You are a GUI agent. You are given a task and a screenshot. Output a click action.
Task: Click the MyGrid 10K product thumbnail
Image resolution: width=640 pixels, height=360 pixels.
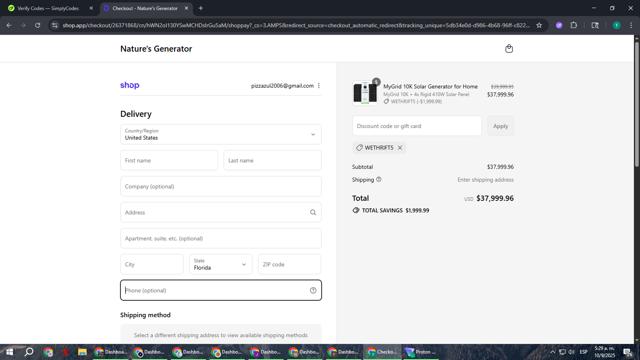tap(365, 93)
